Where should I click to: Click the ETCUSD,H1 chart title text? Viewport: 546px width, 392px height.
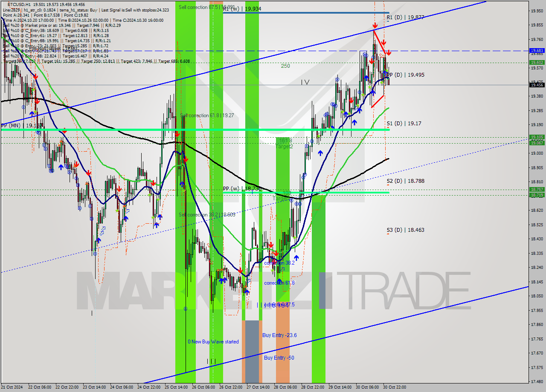click(20, 4)
